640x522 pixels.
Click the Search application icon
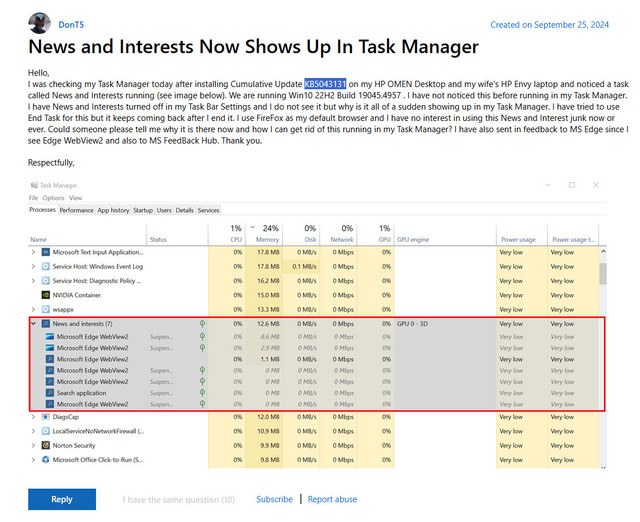(50, 393)
